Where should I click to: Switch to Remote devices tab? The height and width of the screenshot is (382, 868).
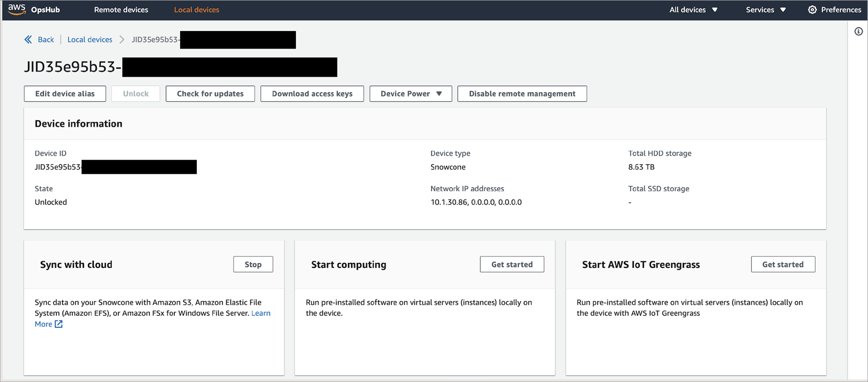coord(121,10)
